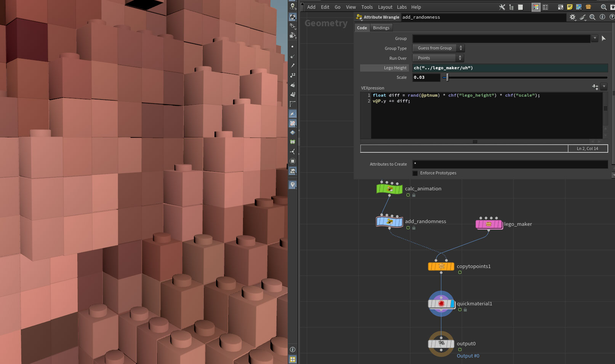Click the VEXpression editor add-parameters icon
This screenshot has width=615, height=364.
click(595, 87)
